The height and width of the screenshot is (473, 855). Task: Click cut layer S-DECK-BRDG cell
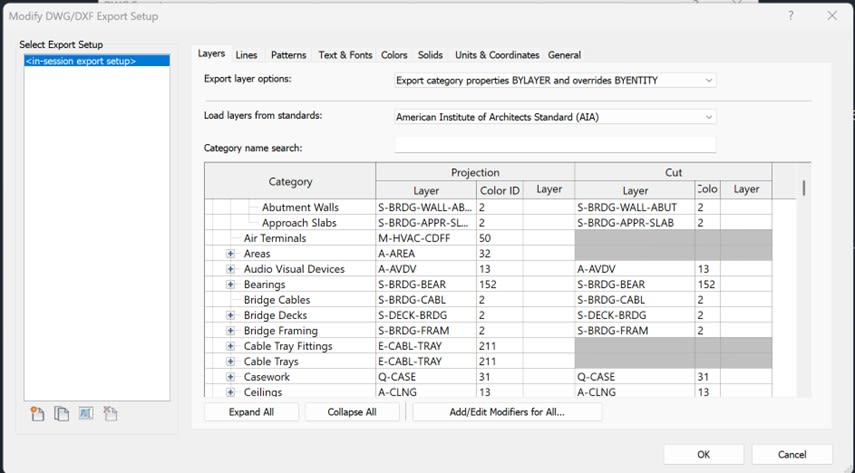[635, 315]
